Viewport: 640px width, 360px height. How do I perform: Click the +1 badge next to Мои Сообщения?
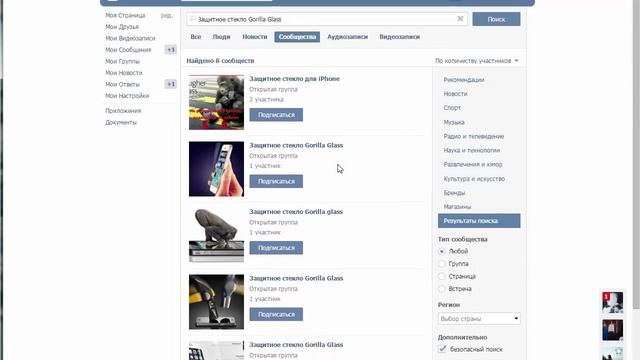[171, 50]
